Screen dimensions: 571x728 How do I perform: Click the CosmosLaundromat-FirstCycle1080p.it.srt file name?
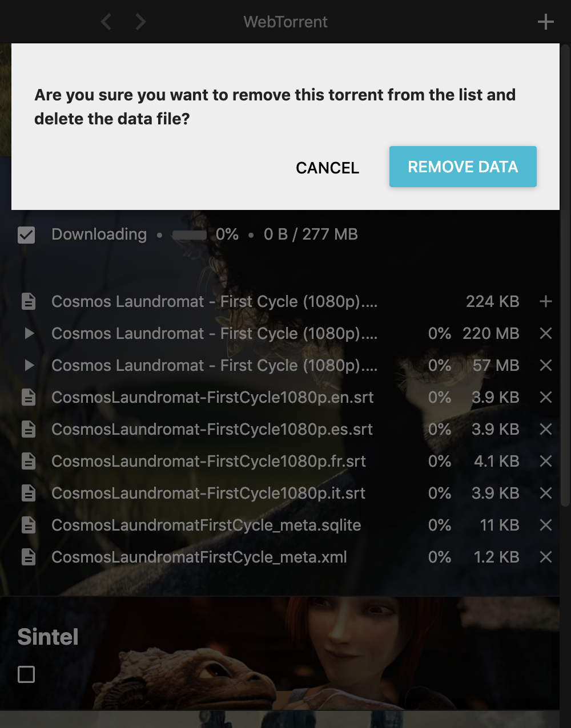208,493
